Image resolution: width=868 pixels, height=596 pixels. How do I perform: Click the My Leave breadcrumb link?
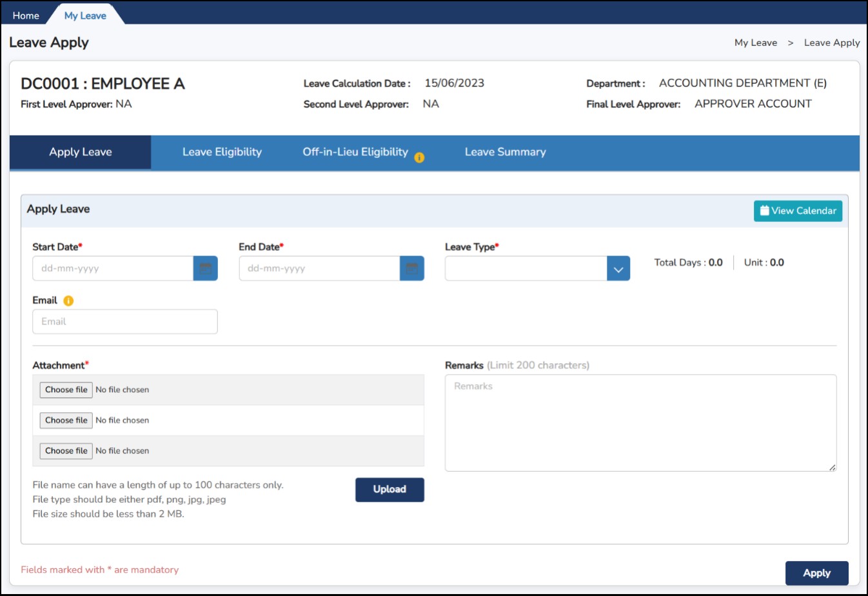tap(756, 43)
